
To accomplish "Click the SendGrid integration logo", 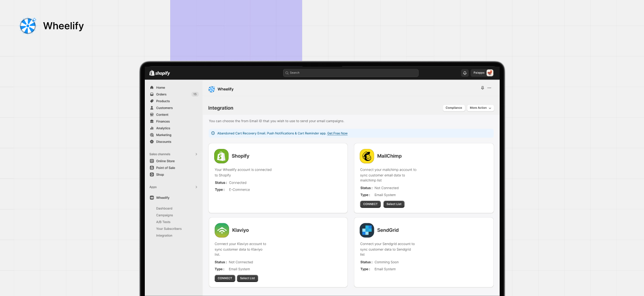I will 367,230.
